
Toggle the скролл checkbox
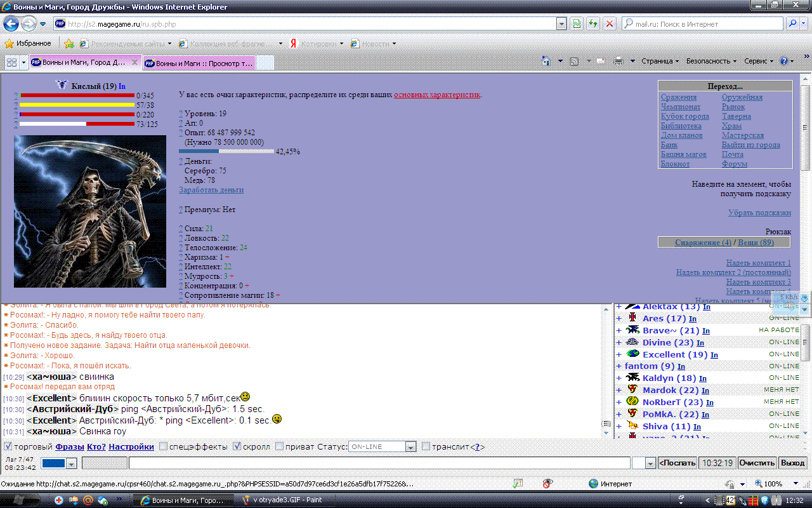(x=237, y=446)
